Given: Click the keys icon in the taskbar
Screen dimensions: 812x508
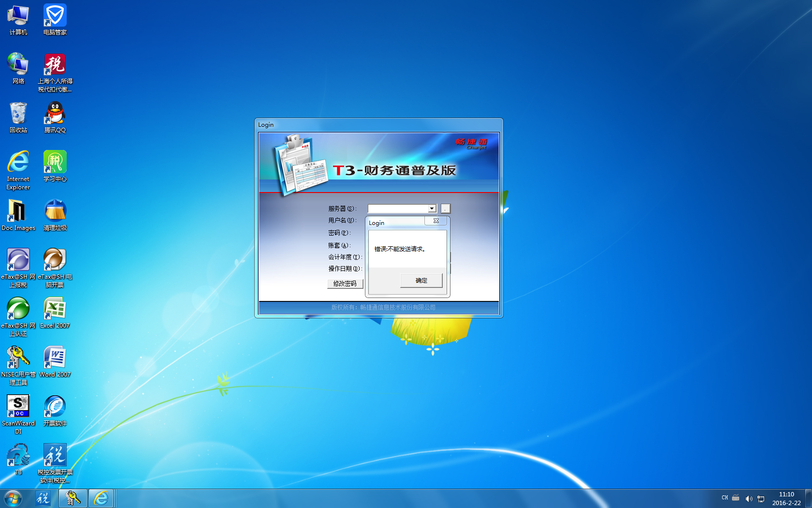Looking at the screenshot, I should coord(73,498).
